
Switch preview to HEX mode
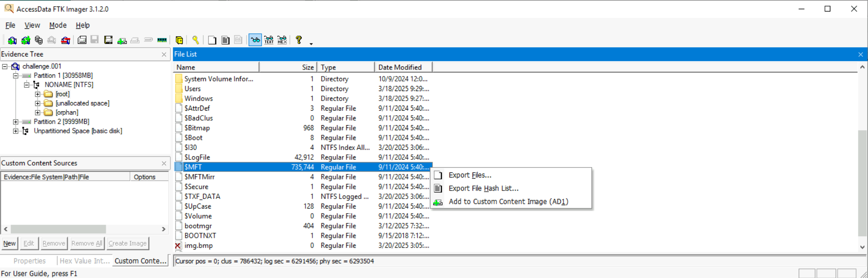point(282,40)
